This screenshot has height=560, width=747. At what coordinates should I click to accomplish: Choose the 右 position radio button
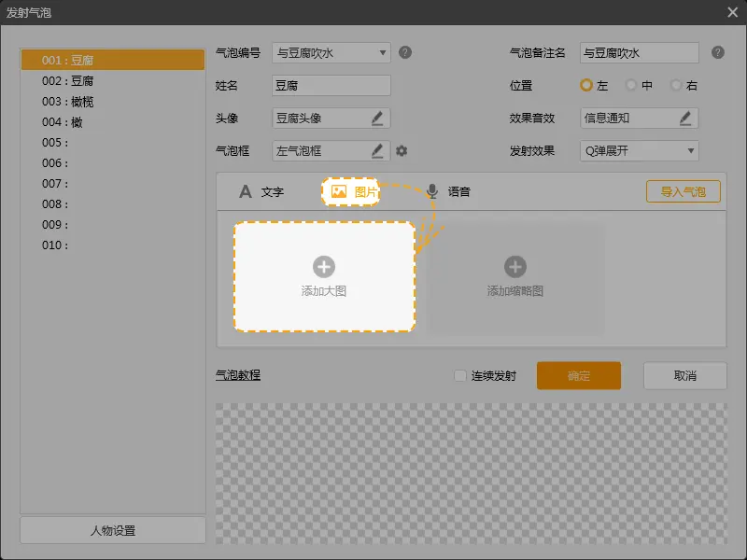[676, 85]
